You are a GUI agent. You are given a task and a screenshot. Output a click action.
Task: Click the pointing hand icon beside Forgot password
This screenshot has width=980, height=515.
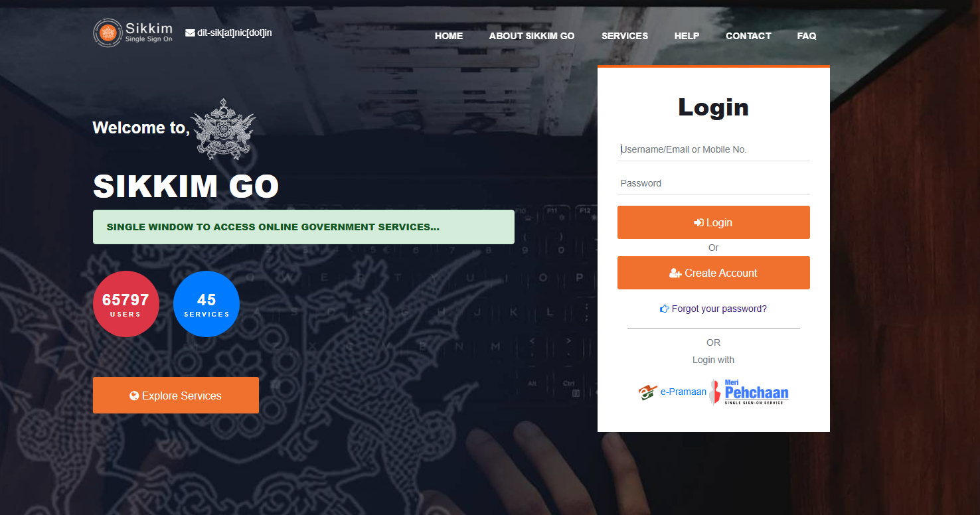click(665, 309)
